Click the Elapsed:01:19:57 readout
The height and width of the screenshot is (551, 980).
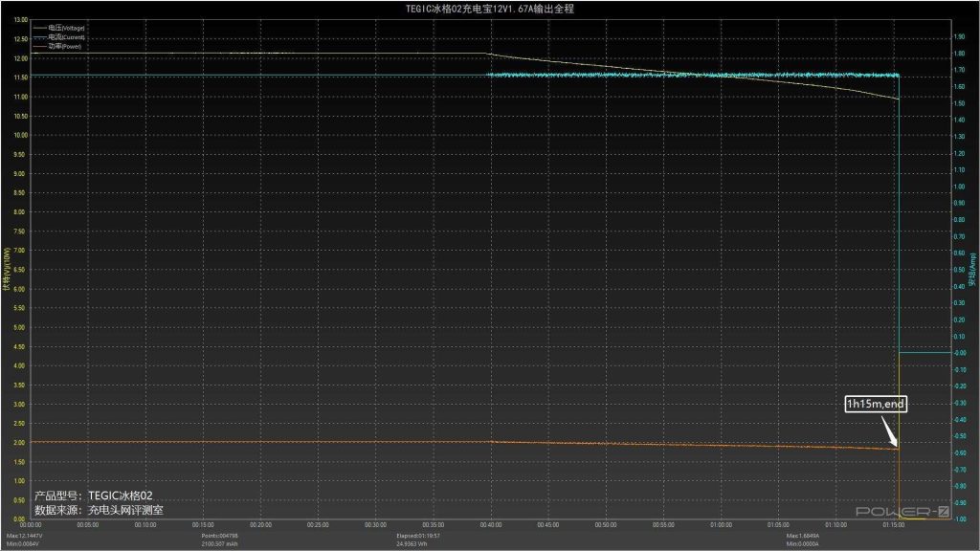(x=418, y=536)
